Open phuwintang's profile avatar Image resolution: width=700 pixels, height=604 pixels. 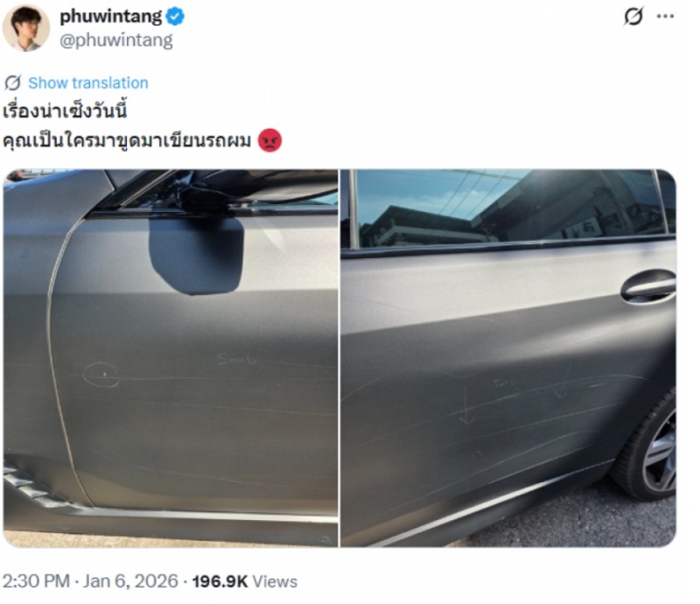tap(26, 28)
